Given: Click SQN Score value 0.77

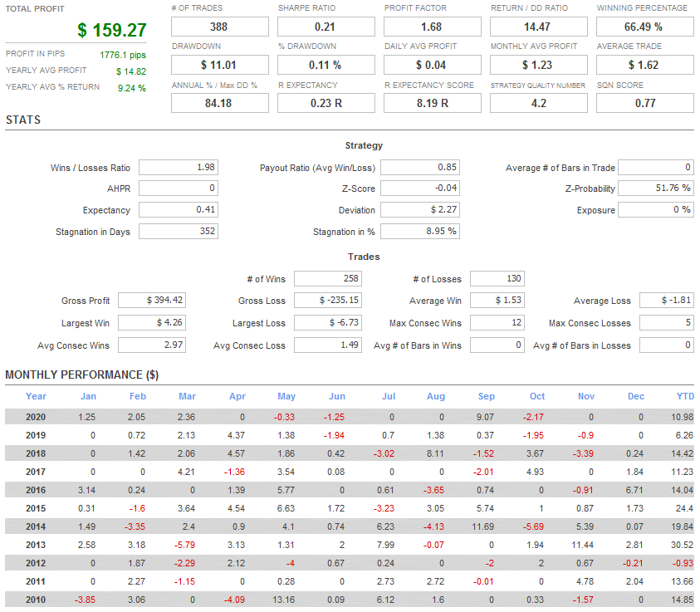Looking at the screenshot, I should [x=644, y=103].
